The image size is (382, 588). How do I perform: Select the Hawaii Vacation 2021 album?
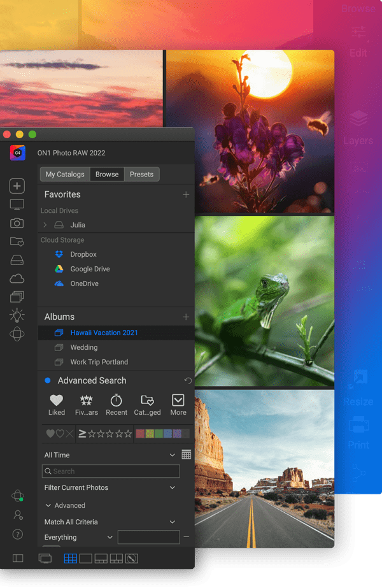click(x=117, y=333)
